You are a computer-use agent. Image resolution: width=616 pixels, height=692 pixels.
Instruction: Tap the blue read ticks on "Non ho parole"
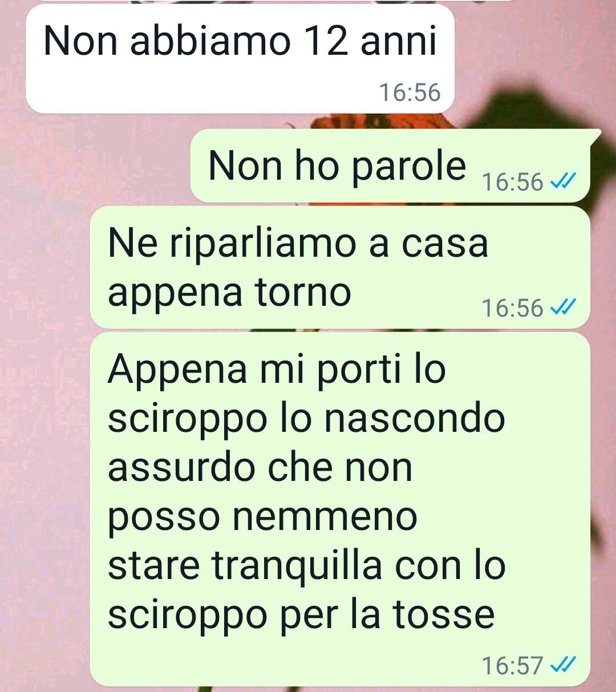(x=563, y=182)
